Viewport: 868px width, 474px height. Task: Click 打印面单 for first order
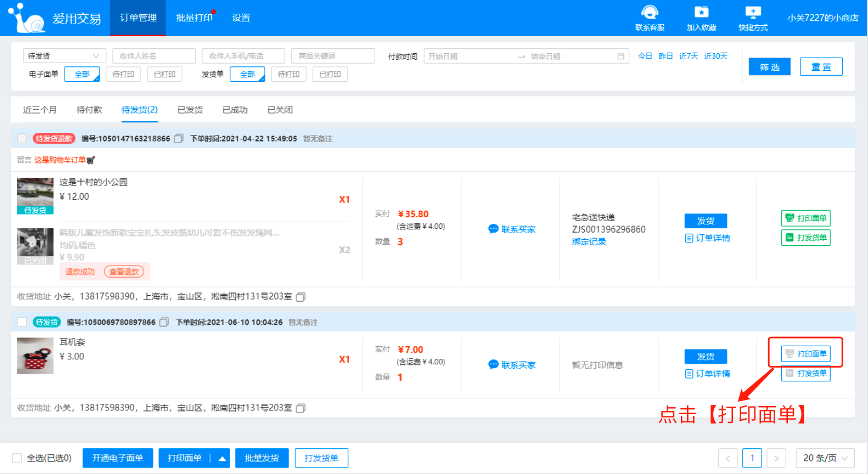pos(805,218)
